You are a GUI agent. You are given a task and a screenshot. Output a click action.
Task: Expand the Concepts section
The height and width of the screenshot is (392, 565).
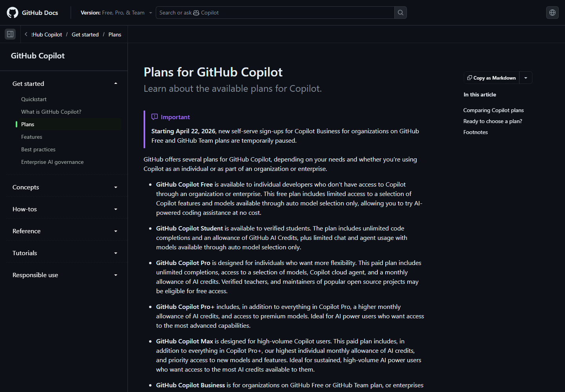coord(64,187)
